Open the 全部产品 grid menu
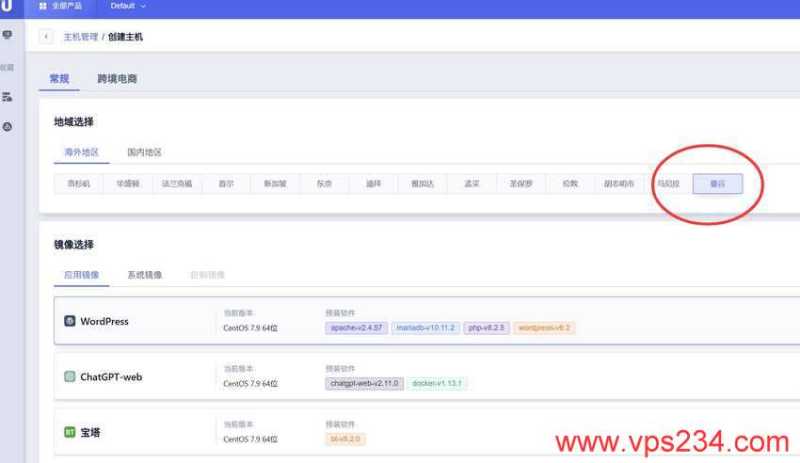 [x=60, y=6]
